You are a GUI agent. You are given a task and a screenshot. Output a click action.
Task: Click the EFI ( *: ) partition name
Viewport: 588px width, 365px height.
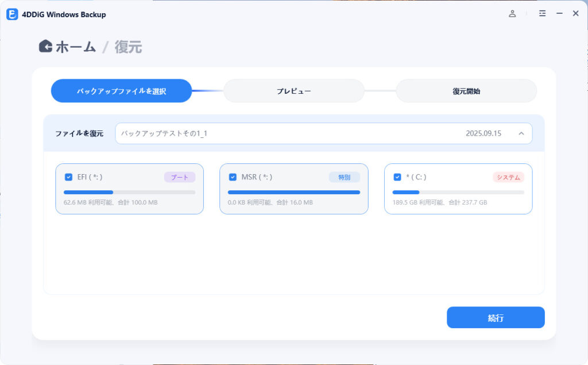point(90,177)
